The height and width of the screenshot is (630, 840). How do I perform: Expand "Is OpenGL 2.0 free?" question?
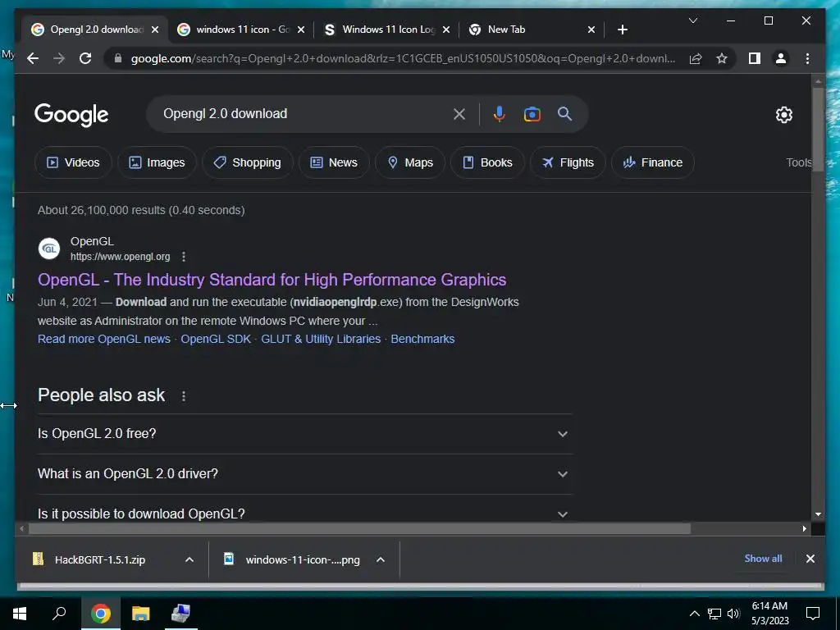click(x=304, y=434)
